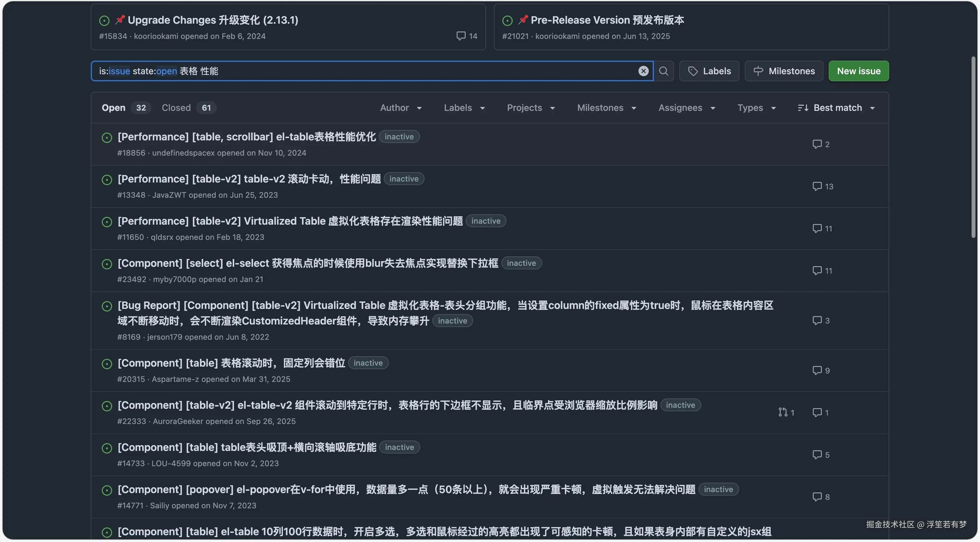Click the page vertical scrollbar
Viewport: 980px width, 542px height.
973,147
